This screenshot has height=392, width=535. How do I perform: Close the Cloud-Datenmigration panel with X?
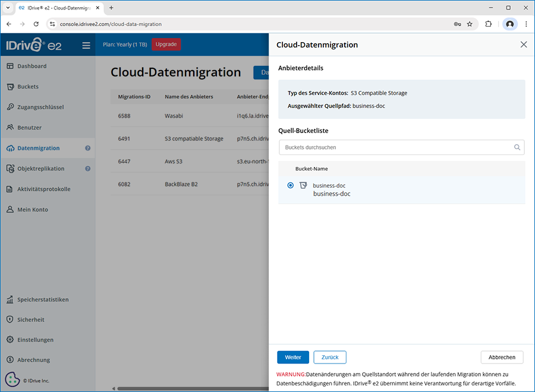pyautogui.click(x=523, y=45)
